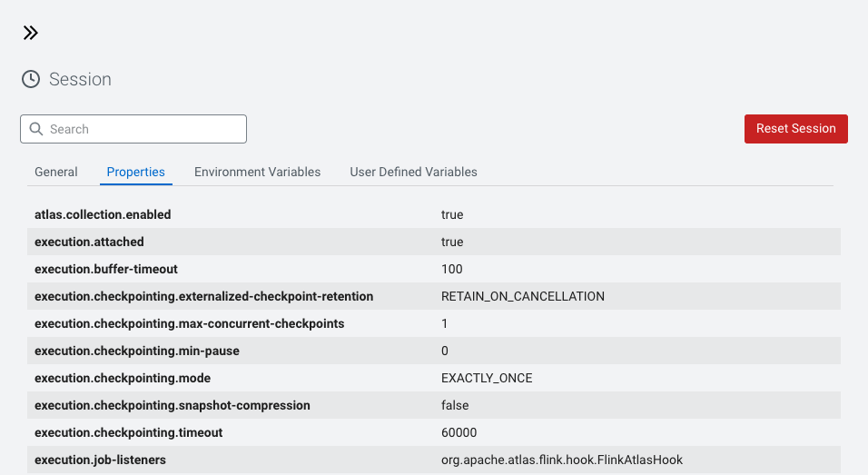The height and width of the screenshot is (475, 868).
Task: Click the FlinkAtlasHook job-listeners value
Action: tap(567, 460)
